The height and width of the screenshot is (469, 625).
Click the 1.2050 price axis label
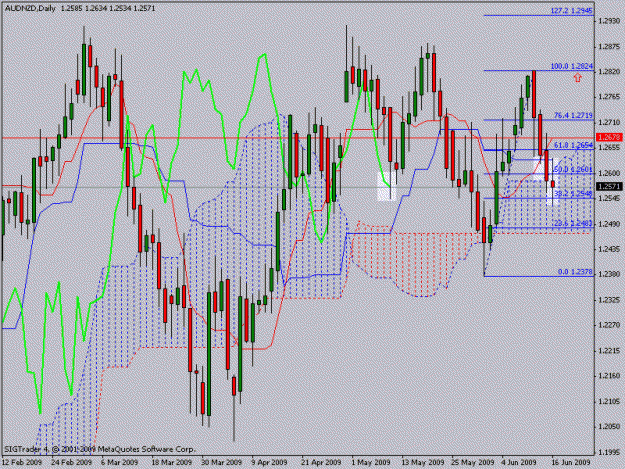coord(609,426)
